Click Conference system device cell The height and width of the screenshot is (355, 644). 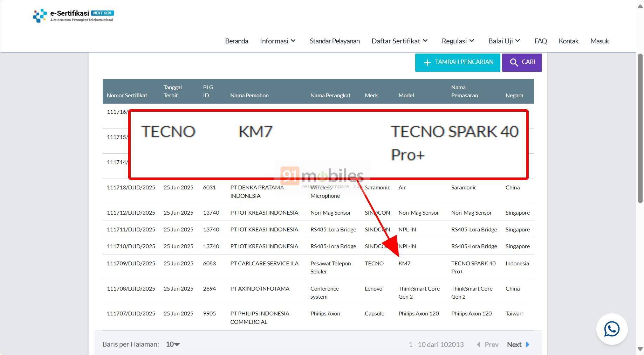coord(324,292)
